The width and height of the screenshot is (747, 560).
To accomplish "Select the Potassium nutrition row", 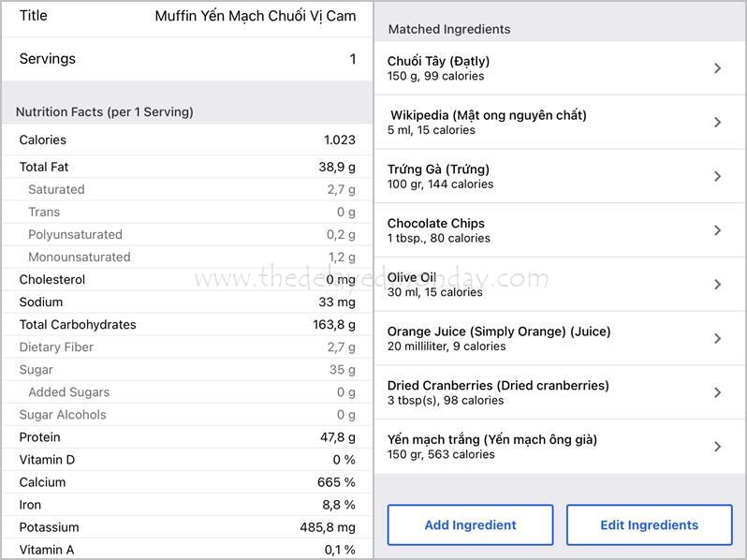I will point(187,527).
